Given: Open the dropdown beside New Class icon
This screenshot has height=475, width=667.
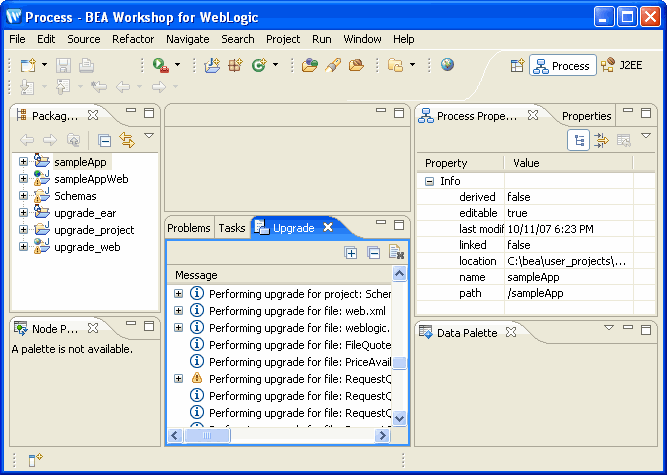Looking at the screenshot, I should (x=275, y=65).
